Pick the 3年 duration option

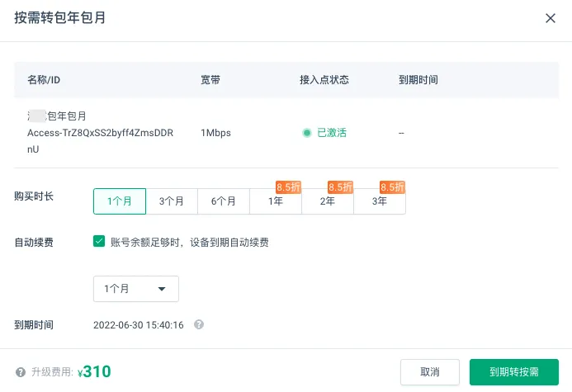380,201
